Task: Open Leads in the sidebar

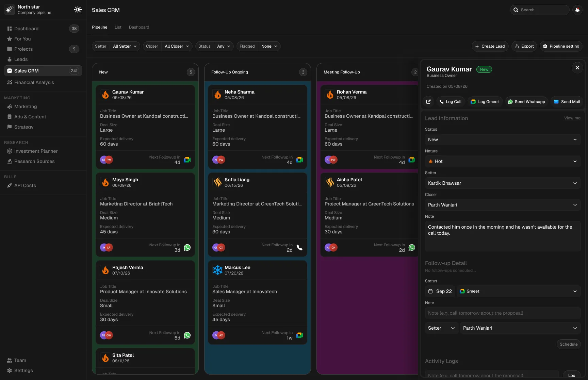Action: (43, 59)
